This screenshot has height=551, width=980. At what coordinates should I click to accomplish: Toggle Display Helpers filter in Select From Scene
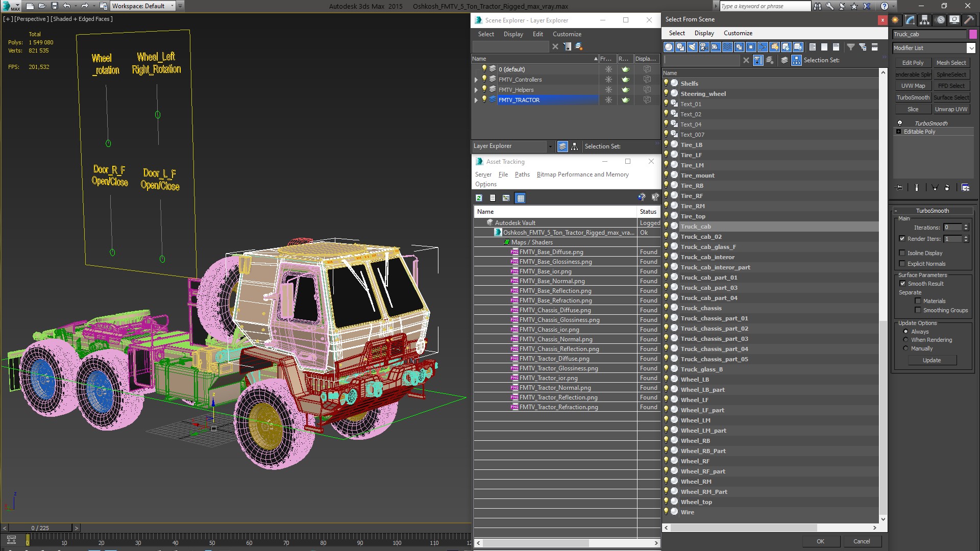coord(716,47)
